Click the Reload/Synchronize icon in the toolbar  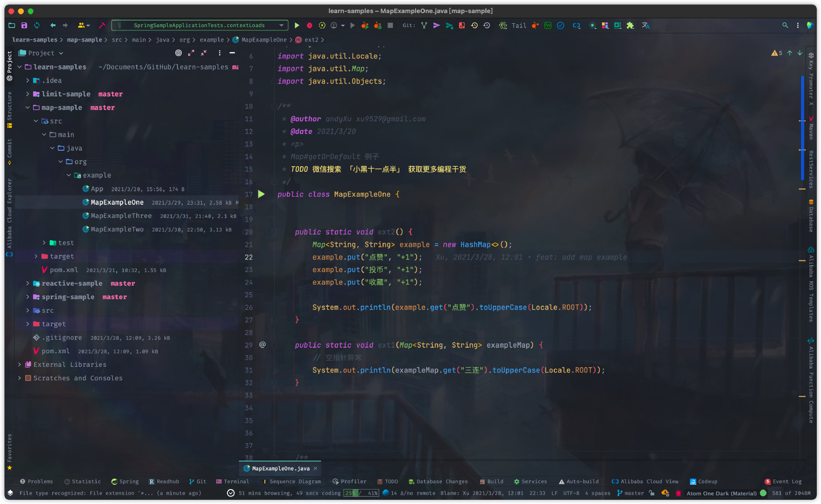click(x=37, y=25)
